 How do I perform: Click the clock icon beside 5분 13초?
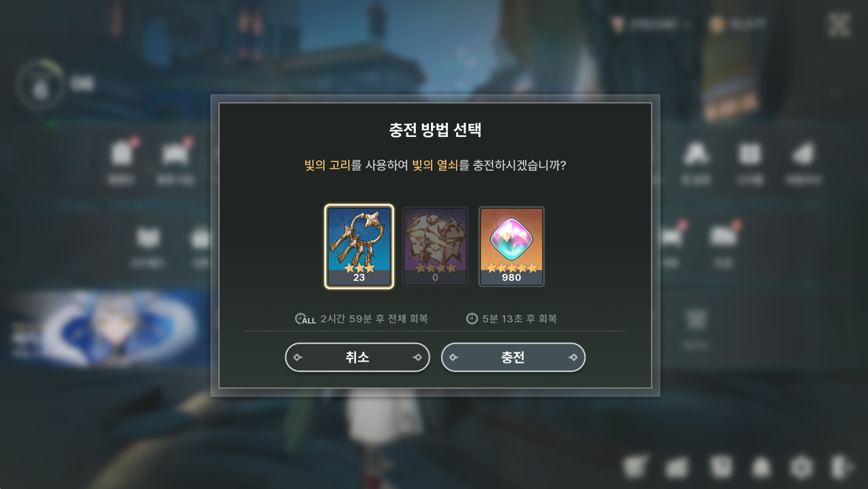(472, 319)
